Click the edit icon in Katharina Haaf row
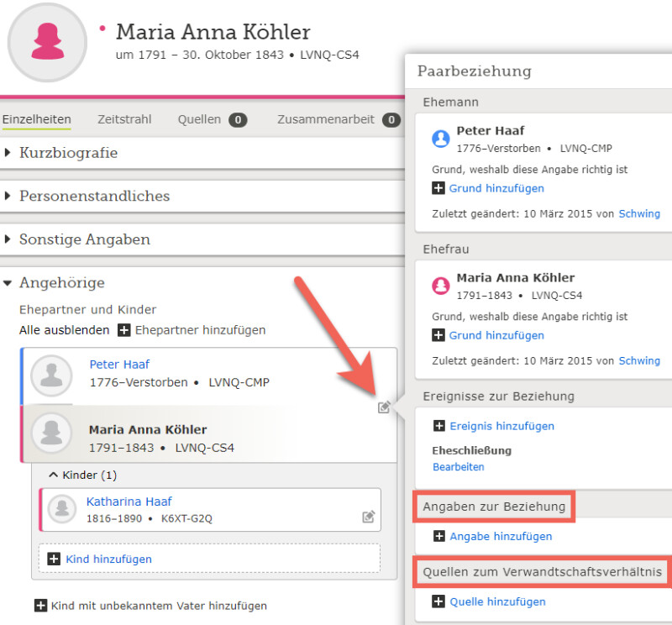The height and width of the screenshot is (625, 672). pos(369,517)
